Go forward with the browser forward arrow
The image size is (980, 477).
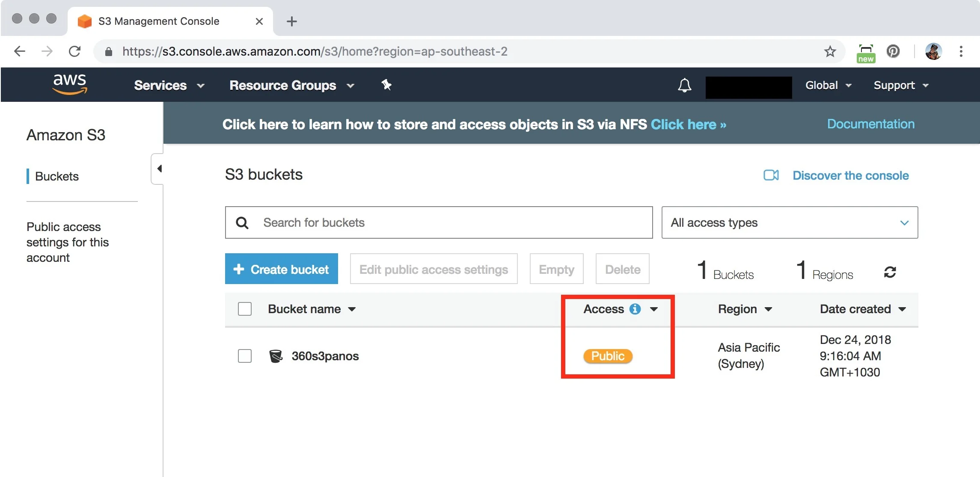(47, 51)
